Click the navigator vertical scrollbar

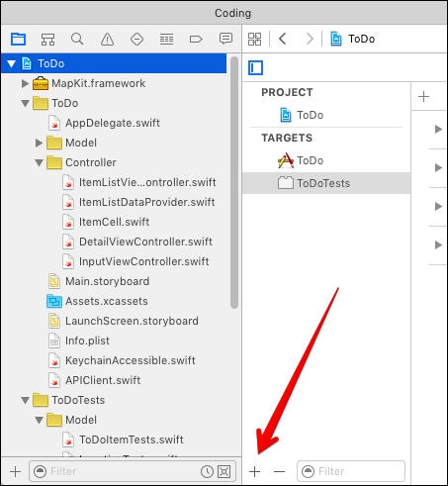(x=234, y=182)
